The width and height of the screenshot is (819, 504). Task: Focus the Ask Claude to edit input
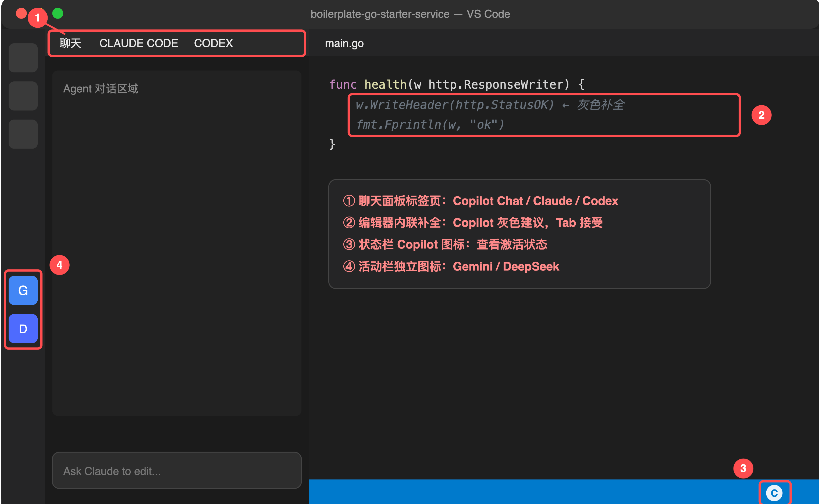pos(177,471)
